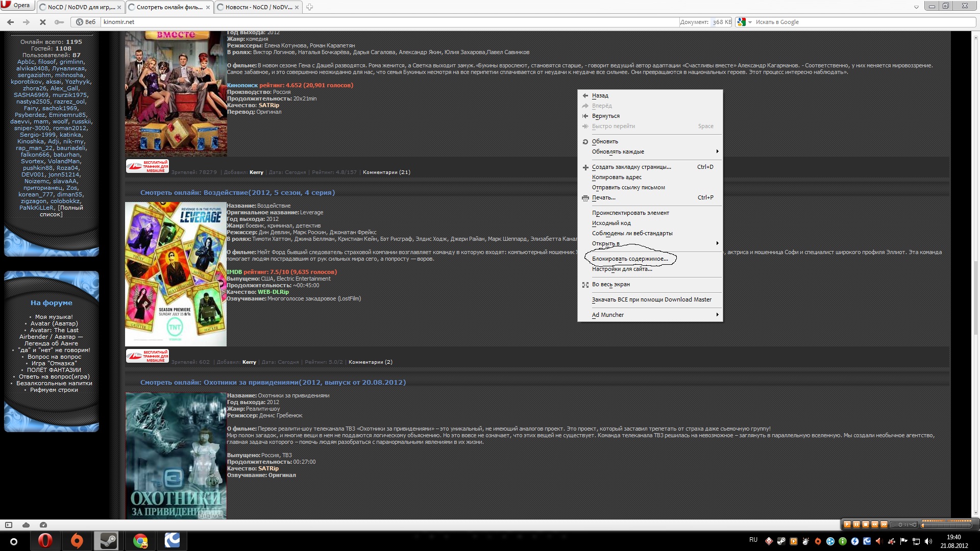
Task: Click the Веб security badge in address bar
Action: click(86, 22)
